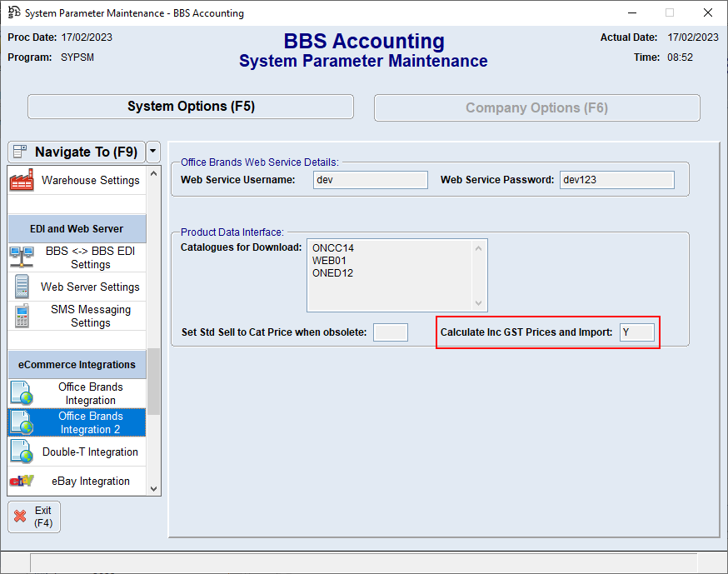Select the Double-T Integration icon
This screenshot has width=728, height=574.
click(22, 452)
